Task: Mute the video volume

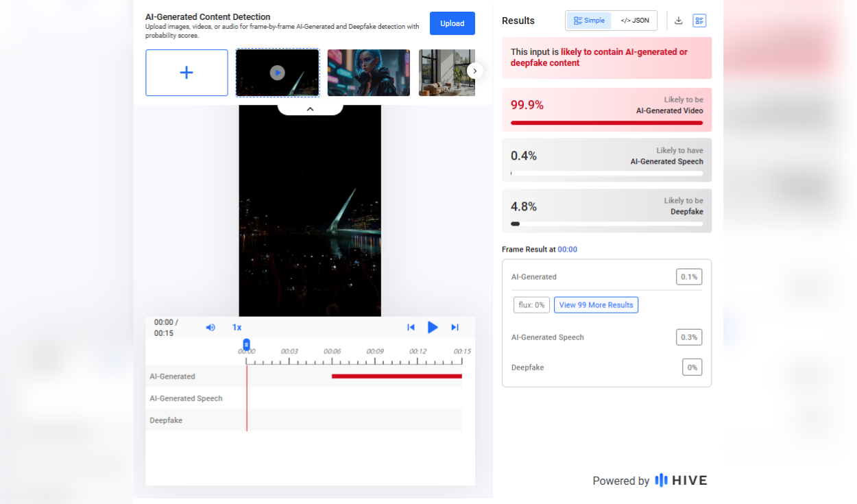Action: coord(210,327)
